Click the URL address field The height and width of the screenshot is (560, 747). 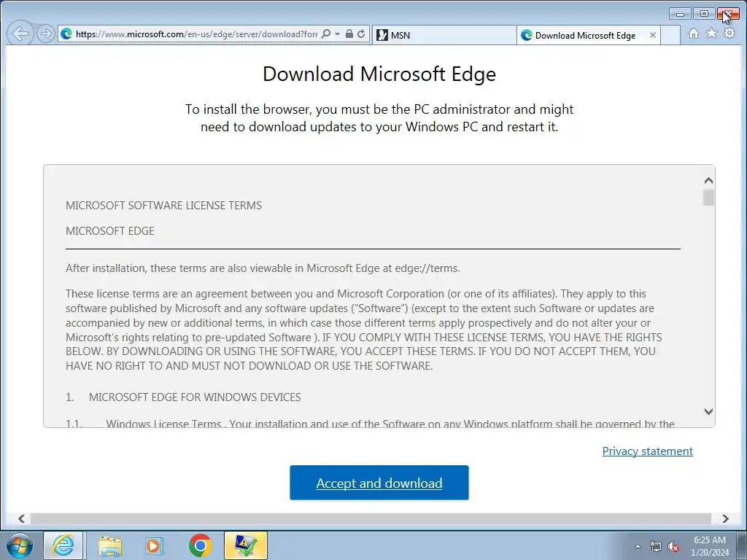[x=196, y=34]
